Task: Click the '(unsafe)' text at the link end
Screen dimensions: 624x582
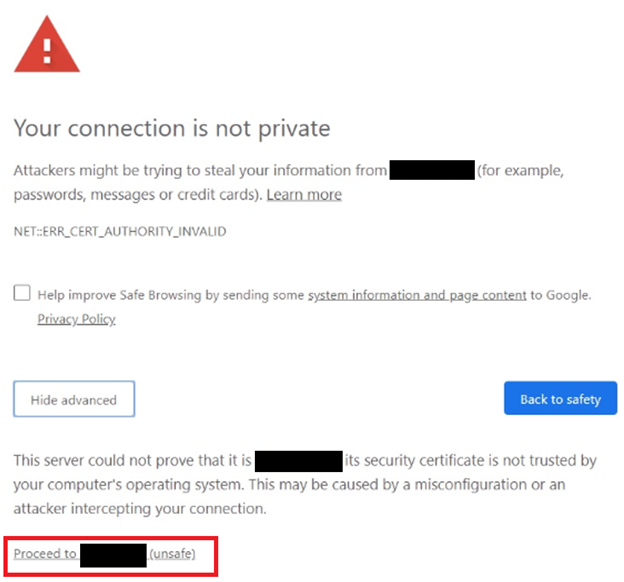Action: (172, 553)
